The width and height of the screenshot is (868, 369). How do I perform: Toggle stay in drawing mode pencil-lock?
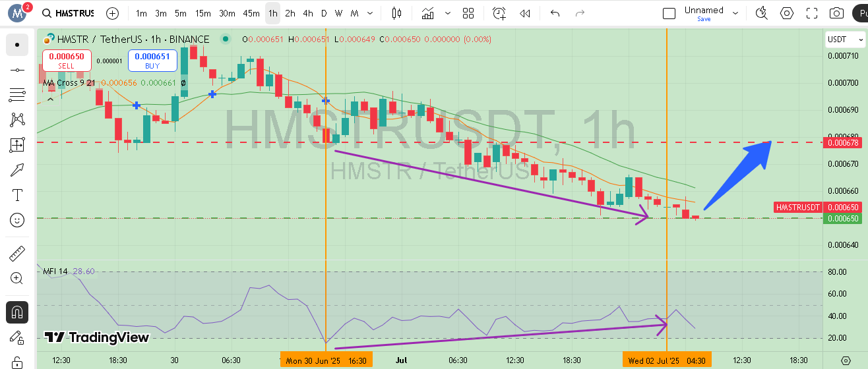point(17,337)
